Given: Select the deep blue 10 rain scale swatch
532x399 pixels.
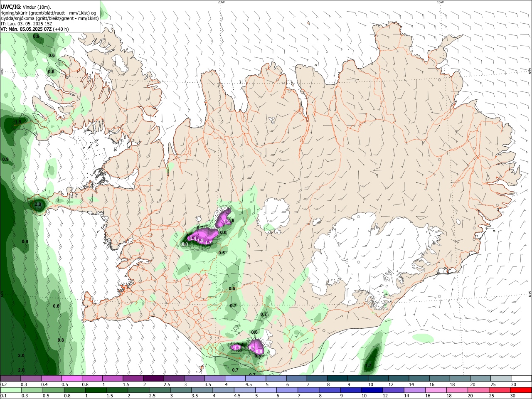Looking at the screenshot, I should (x=373, y=390).
